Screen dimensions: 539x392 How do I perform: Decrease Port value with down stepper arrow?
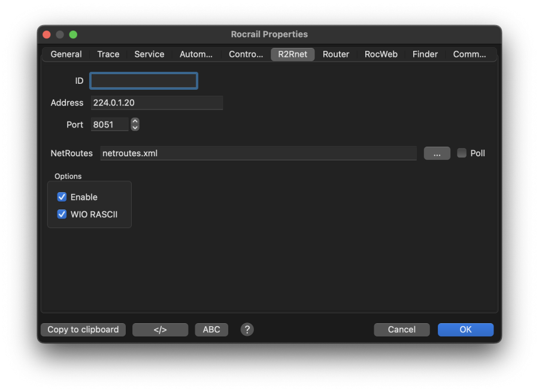(x=135, y=127)
